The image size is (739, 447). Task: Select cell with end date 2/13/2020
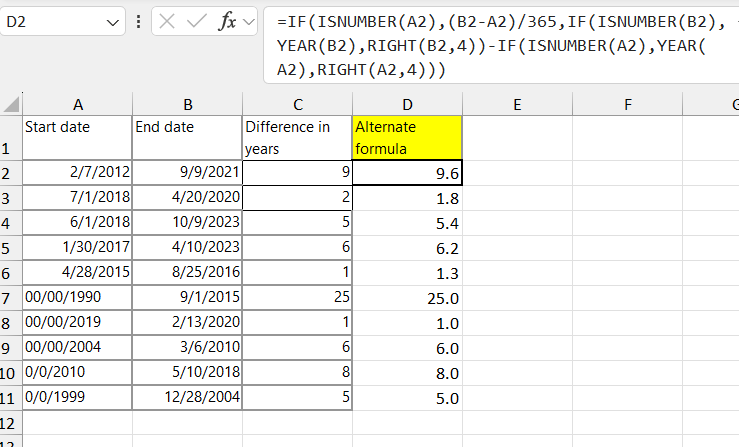(x=187, y=323)
